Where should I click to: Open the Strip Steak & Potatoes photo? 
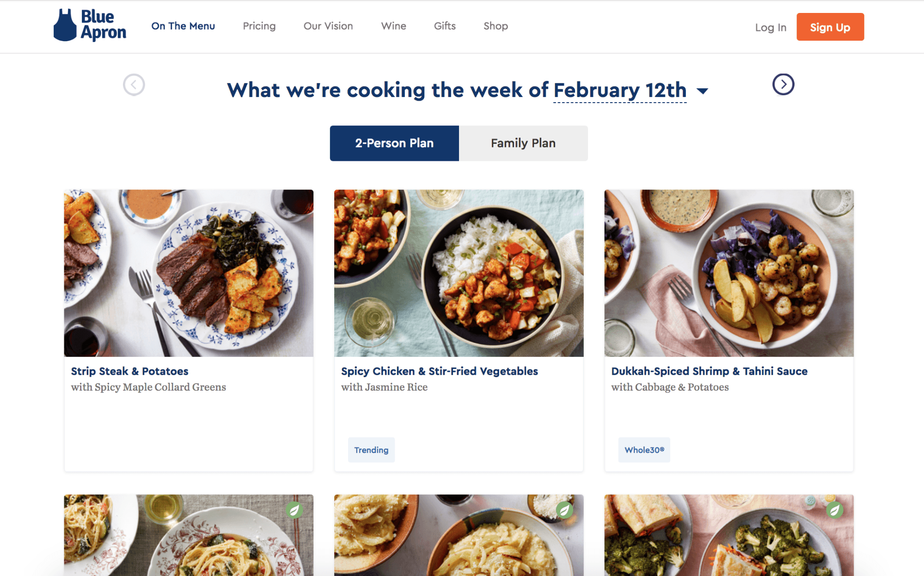(x=189, y=273)
